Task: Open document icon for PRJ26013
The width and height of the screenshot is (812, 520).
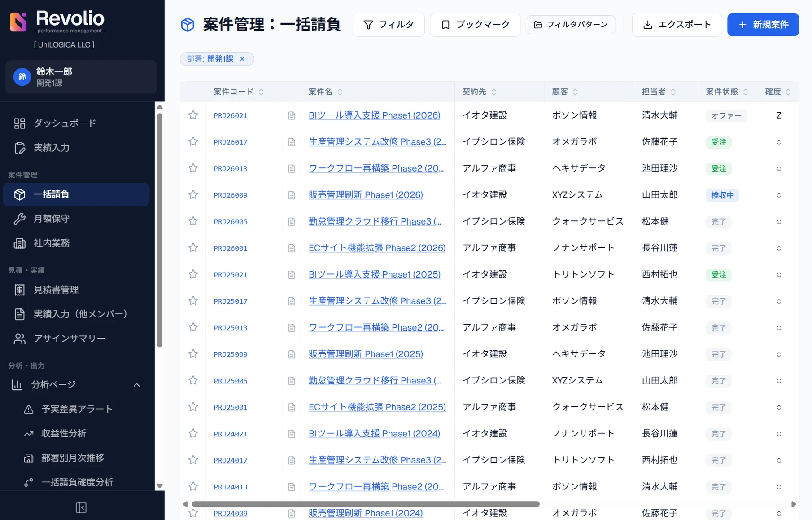Action: (292, 169)
